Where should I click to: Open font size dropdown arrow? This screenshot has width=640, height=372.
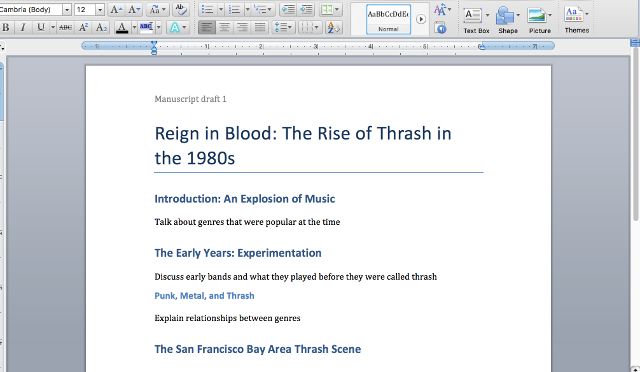coord(100,9)
